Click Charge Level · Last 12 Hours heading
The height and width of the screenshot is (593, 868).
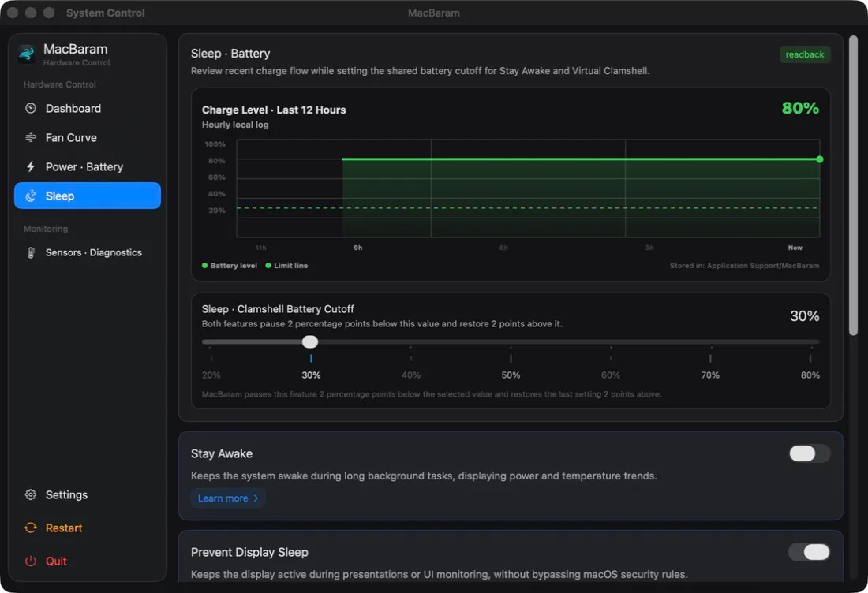(x=274, y=110)
